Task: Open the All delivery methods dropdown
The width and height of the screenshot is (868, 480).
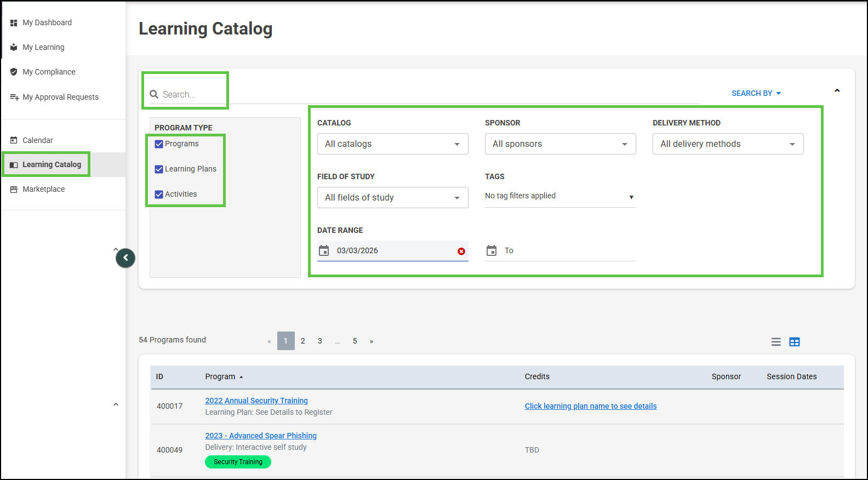Action: pyautogui.click(x=728, y=144)
